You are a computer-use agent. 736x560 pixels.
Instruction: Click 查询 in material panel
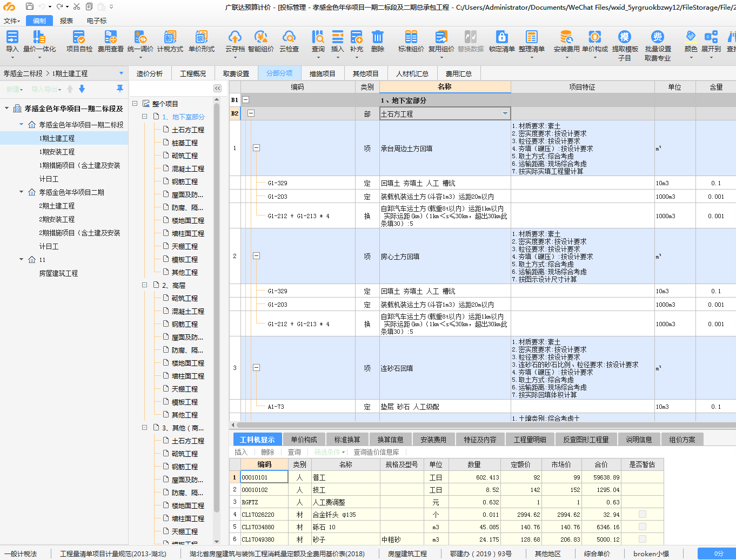pos(294,452)
